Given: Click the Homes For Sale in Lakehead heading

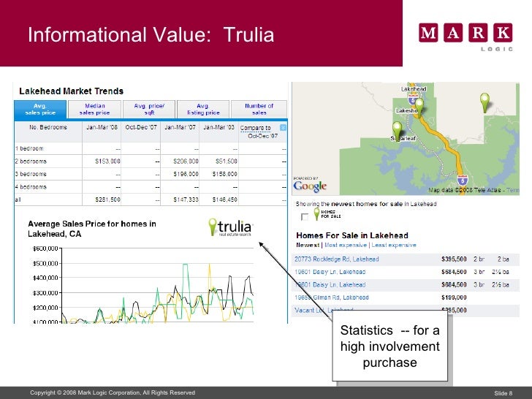Looking at the screenshot, I should (x=352, y=235).
